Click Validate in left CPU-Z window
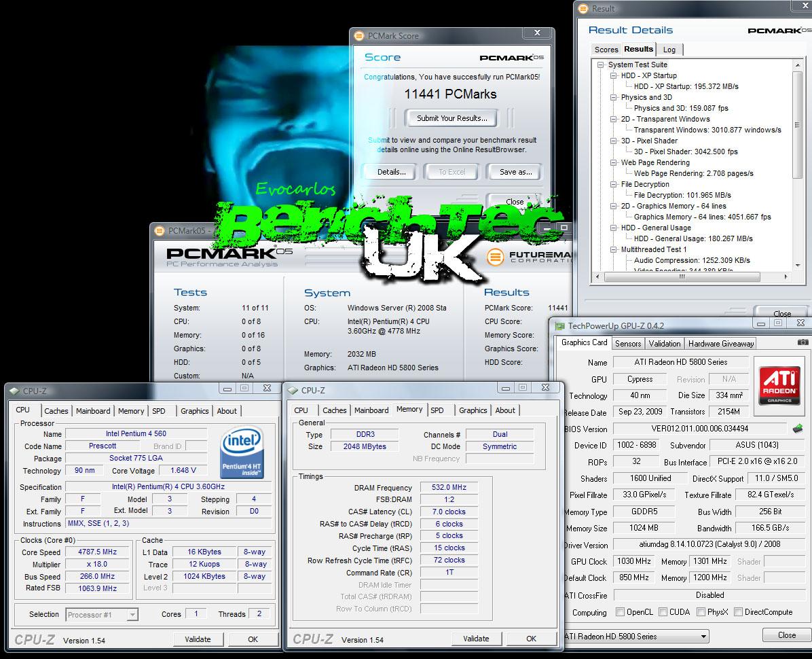 [x=198, y=639]
